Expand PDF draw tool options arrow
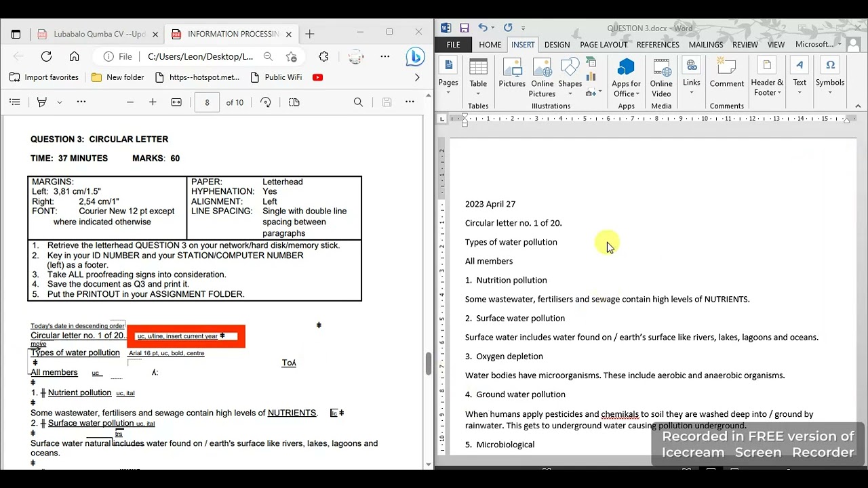868x488 pixels. pyautogui.click(x=60, y=102)
